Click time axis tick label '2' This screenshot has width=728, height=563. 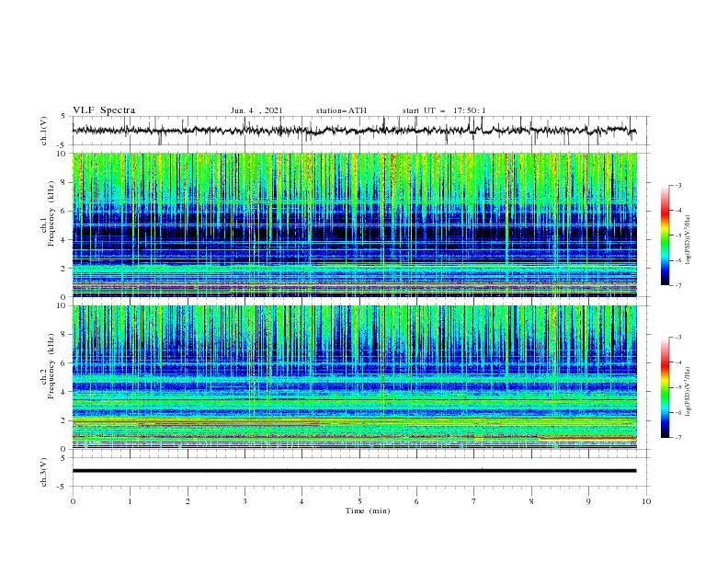coord(188,501)
